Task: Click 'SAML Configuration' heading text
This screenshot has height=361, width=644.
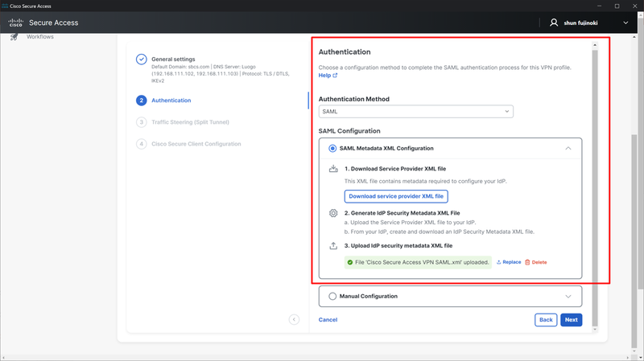Action: (349, 131)
